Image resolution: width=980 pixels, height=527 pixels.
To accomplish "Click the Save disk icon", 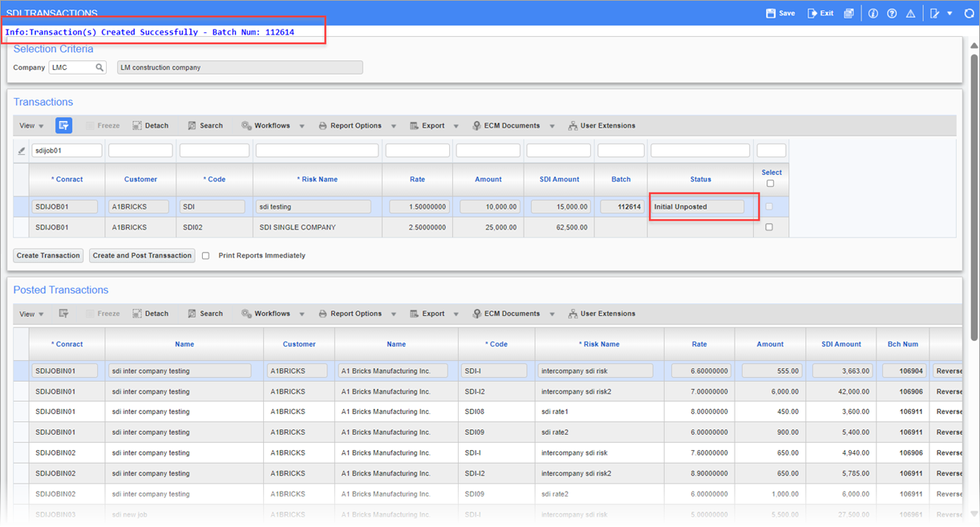I will [771, 14].
